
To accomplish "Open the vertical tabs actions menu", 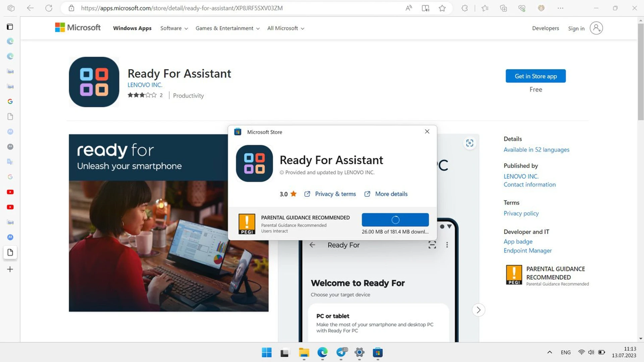I will [x=10, y=27].
